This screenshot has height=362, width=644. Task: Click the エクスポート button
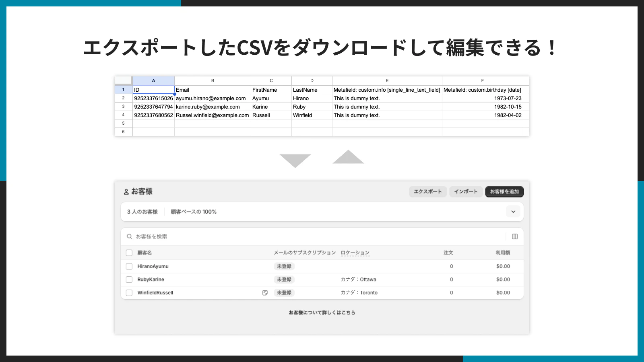click(427, 191)
